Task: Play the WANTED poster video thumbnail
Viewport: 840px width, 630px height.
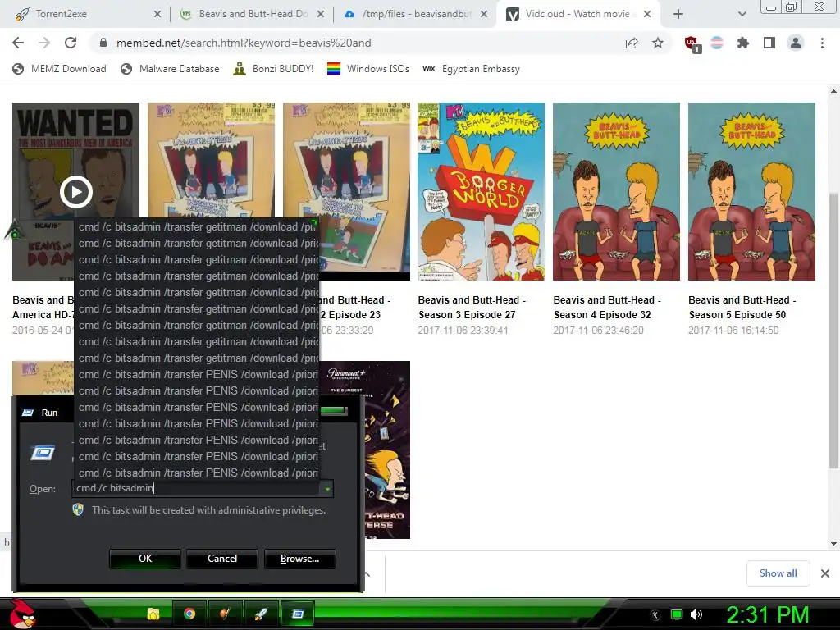Action: click(75, 191)
